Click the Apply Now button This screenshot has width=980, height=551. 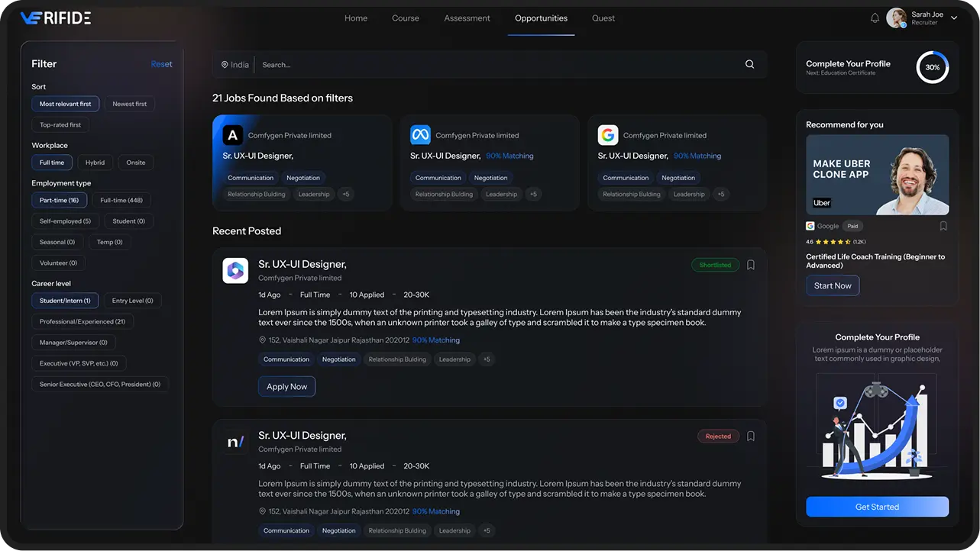point(286,387)
